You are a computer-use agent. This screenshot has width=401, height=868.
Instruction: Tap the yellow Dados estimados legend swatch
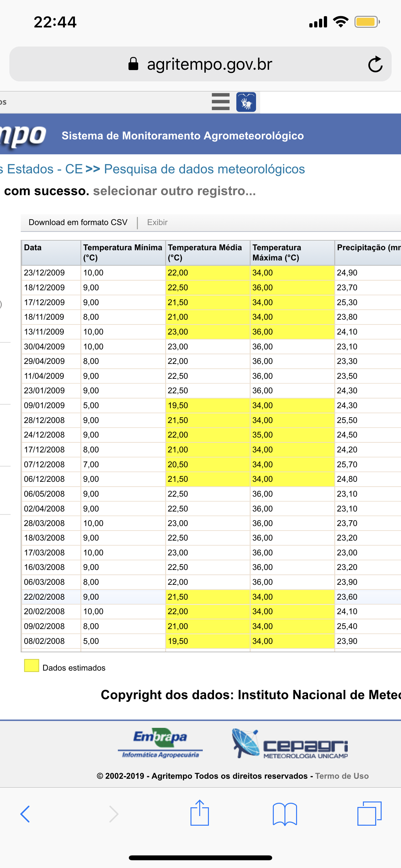32,666
